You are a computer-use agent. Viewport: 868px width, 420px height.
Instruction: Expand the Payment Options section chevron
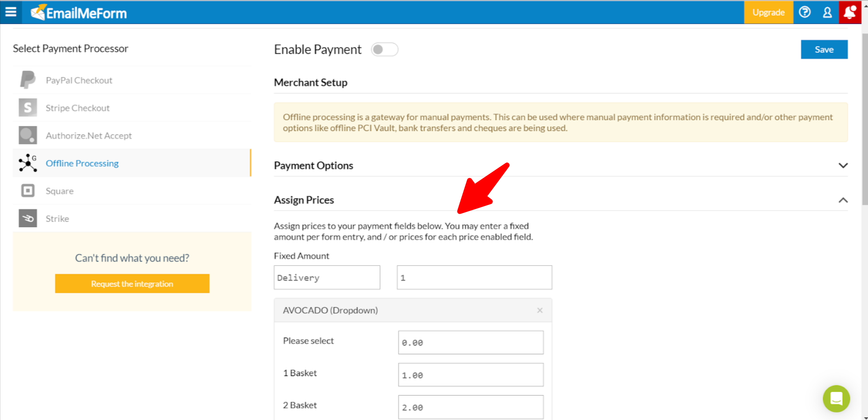pos(843,166)
